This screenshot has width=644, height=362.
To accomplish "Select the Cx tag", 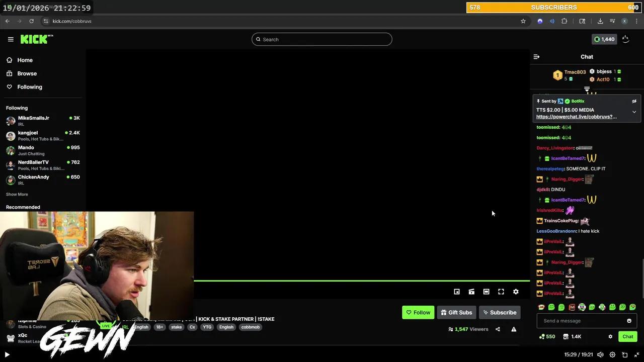I will 192,327.
